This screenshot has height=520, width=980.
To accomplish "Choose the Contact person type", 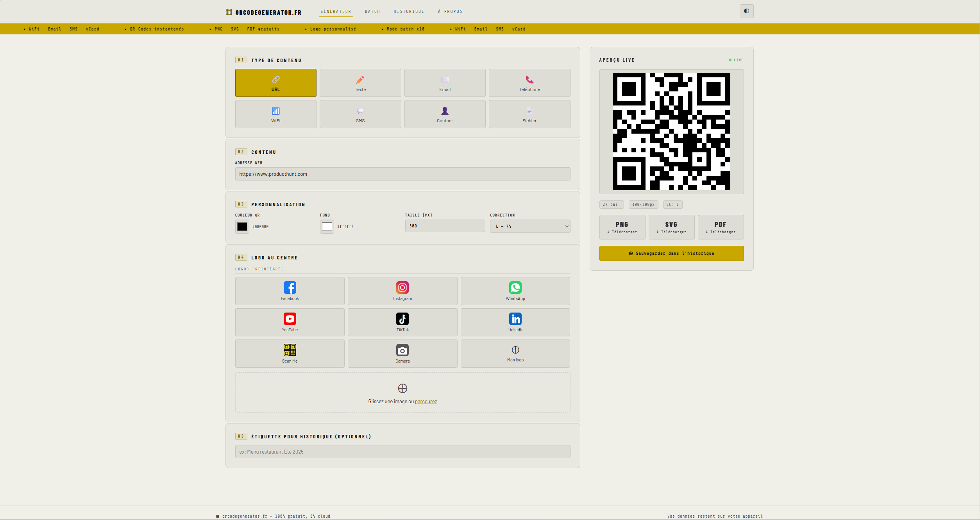I will point(445,114).
